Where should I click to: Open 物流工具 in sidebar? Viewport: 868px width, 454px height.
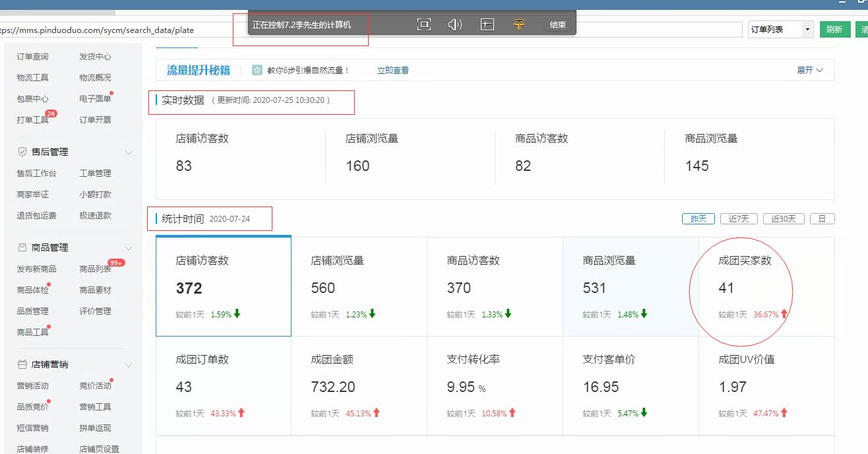pos(32,78)
